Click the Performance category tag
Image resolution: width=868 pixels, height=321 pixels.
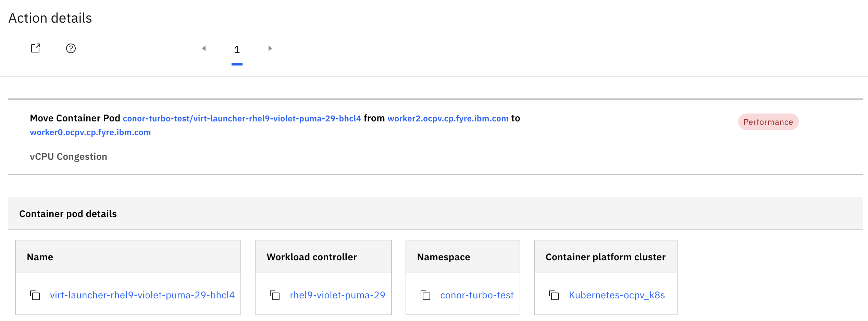click(x=768, y=122)
